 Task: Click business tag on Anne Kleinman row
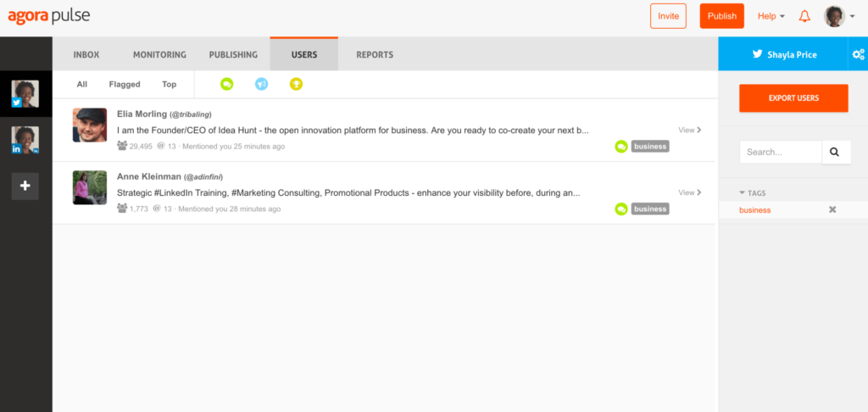pyautogui.click(x=650, y=209)
